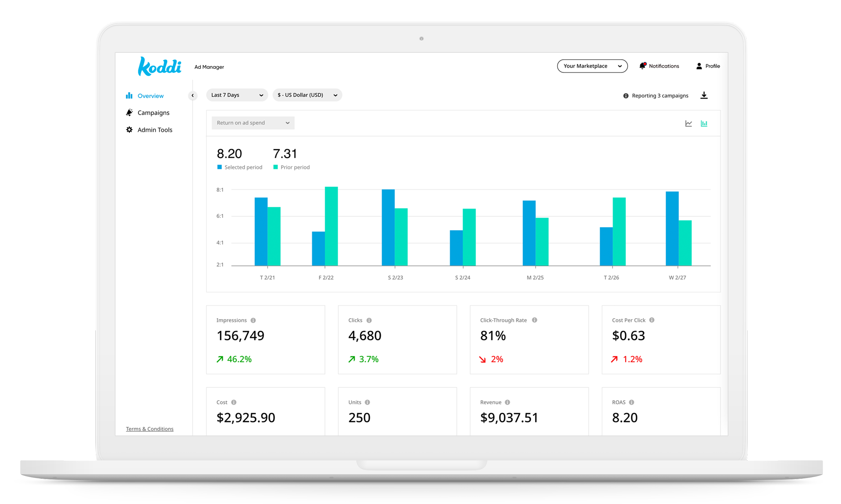Open the US Dollar currency dropdown
The height and width of the screenshot is (504, 841).
(x=307, y=95)
